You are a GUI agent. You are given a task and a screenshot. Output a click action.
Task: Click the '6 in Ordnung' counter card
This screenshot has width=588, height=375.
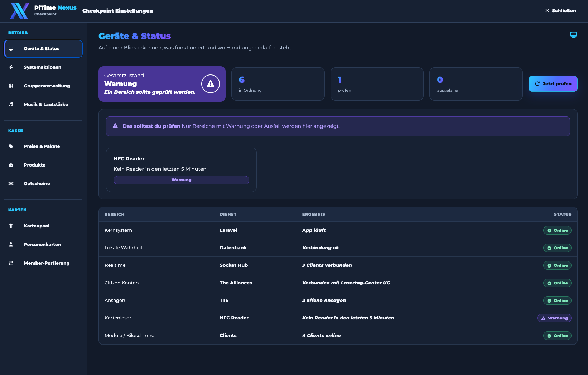click(x=278, y=84)
